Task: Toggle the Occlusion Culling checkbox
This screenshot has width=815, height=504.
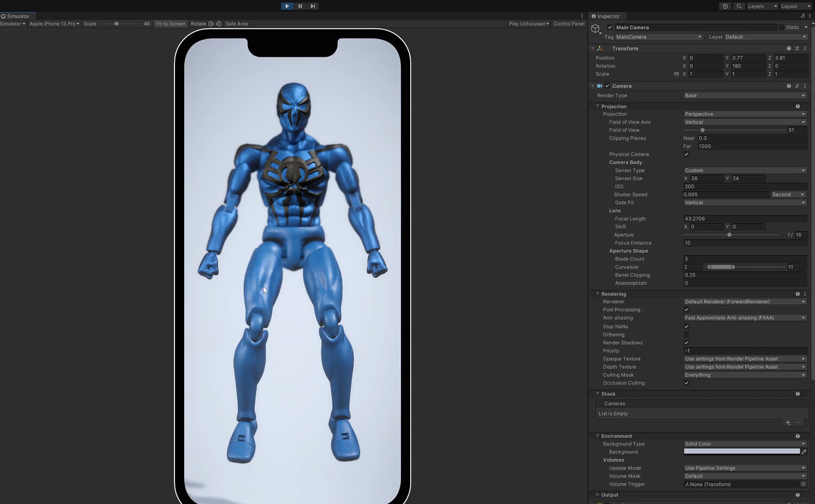Action: coord(686,383)
